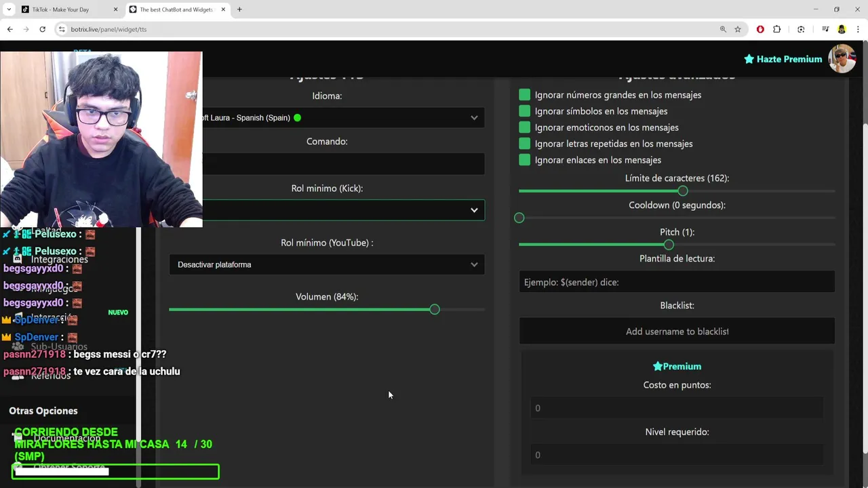Click the Nivel requerido field
The height and width of the screenshot is (488, 868).
point(677,455)
